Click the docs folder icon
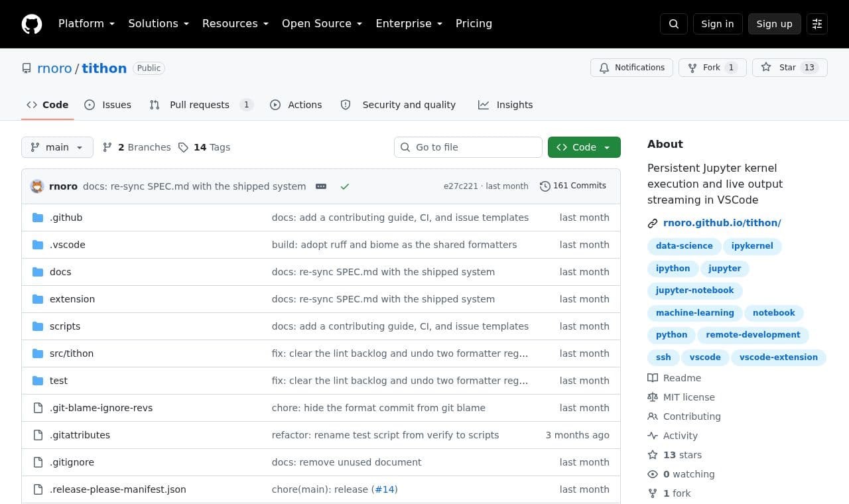Screen dimensions: 849x504 (38, 272)
